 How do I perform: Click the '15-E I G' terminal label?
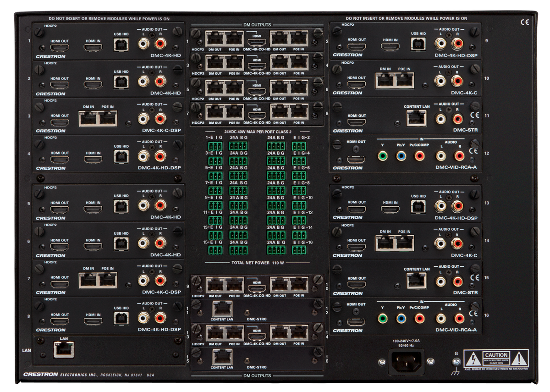[x=214, y=242]
